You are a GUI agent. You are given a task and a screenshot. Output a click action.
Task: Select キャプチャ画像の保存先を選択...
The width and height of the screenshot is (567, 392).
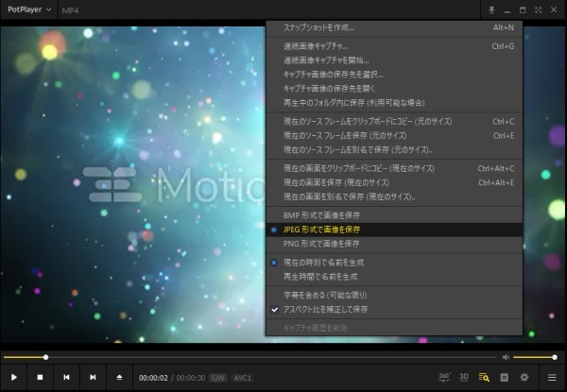[394, 75]
